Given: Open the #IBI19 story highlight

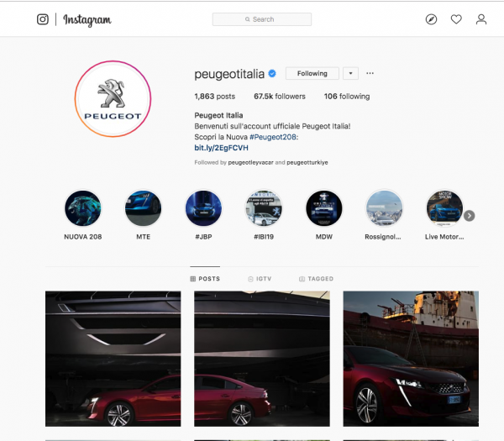Looking at the screenshot, I should click(264, 208).
